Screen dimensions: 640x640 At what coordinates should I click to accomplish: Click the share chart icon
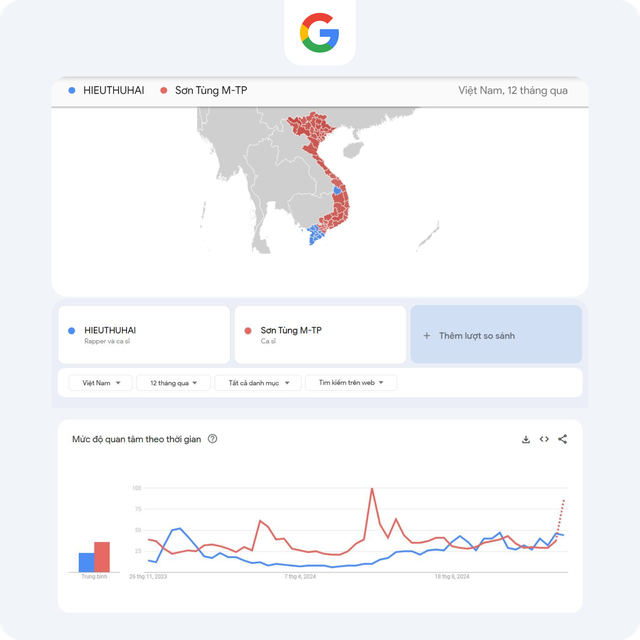(562, 439)
